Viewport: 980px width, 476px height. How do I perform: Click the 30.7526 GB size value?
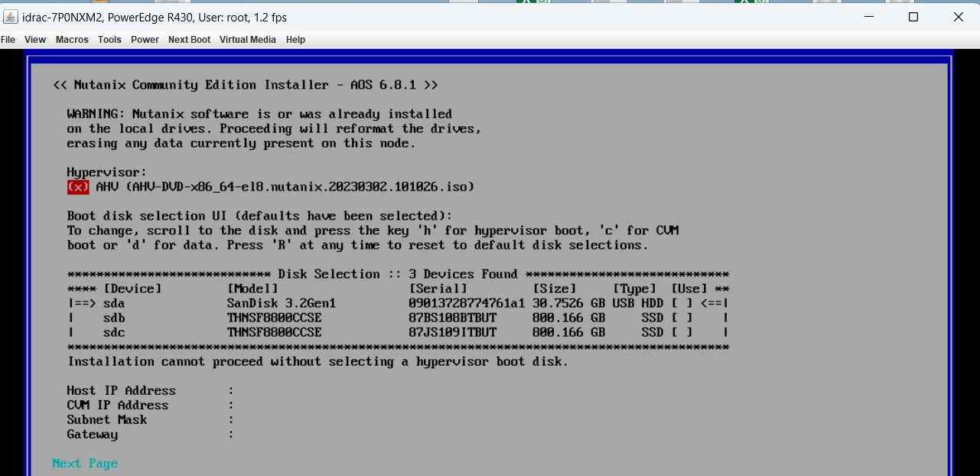[x=568, y=304]
